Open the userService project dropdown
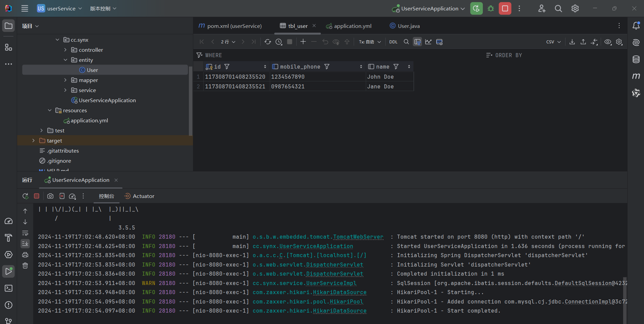Screen dimensions: 644x324 point(59,8)
